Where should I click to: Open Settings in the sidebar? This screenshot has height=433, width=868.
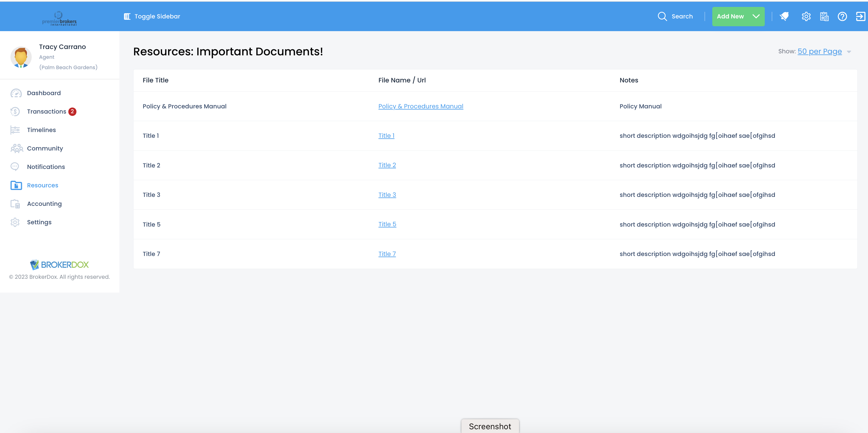[39, 222]
